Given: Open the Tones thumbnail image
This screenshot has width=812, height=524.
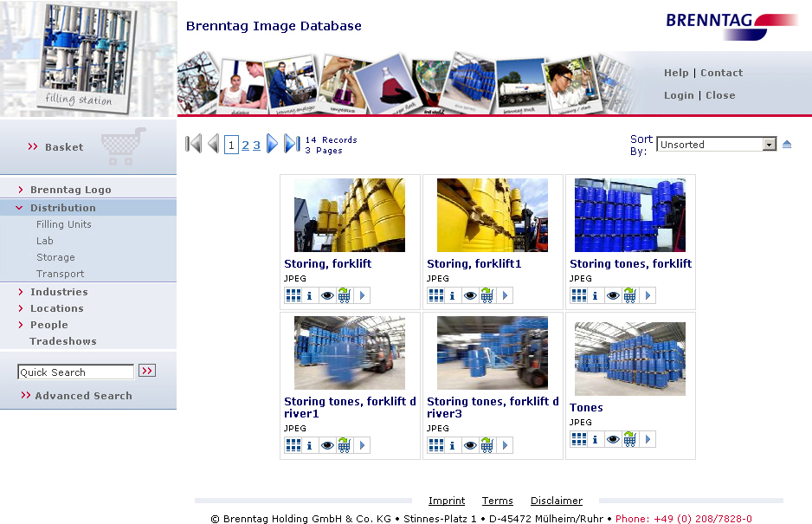Looking at the screenshot, I should coord(630,359).
